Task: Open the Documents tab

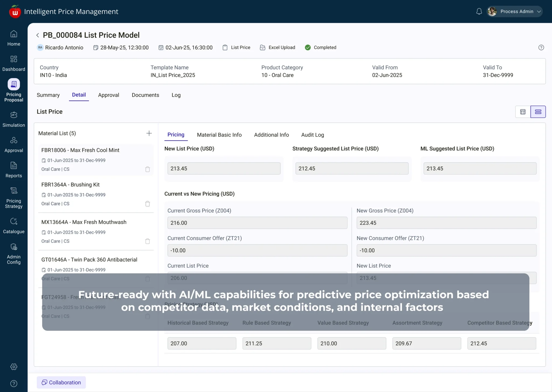Action: [145, 95]
